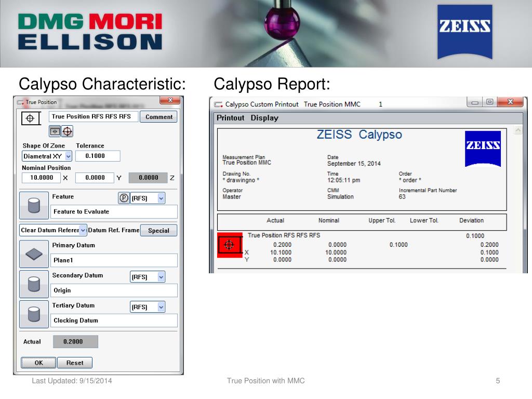Click the Incremental Part Number 63
The width and height of the screenshot is (532, 399).
pyautogui.click(x=402, y=197)
